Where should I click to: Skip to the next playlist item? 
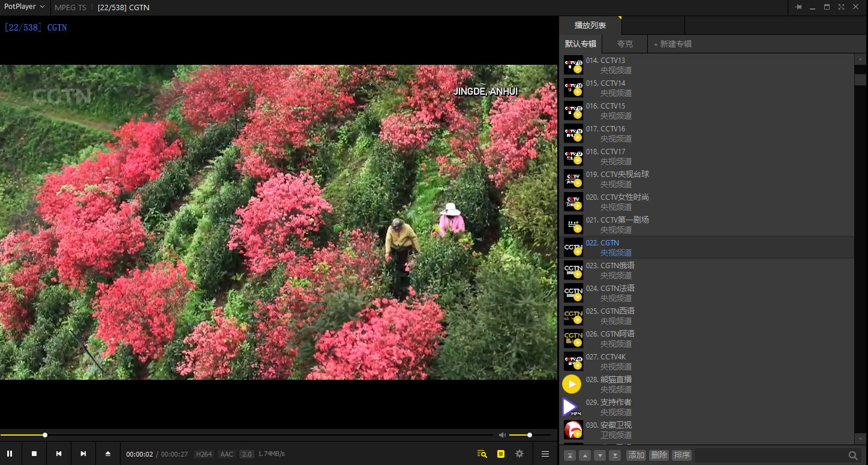click(83, 454)
